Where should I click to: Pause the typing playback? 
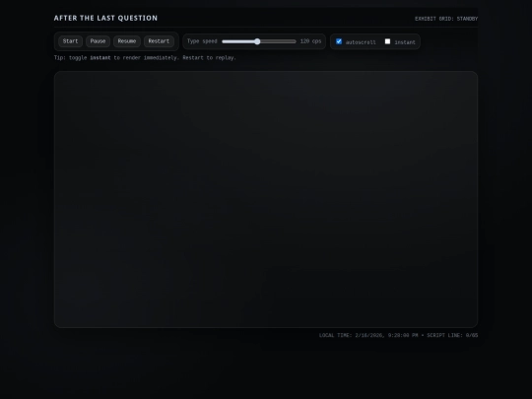pos(98,41)
